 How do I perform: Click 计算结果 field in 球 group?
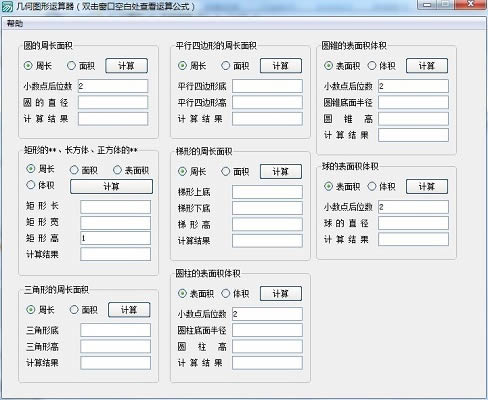[413, 239]
